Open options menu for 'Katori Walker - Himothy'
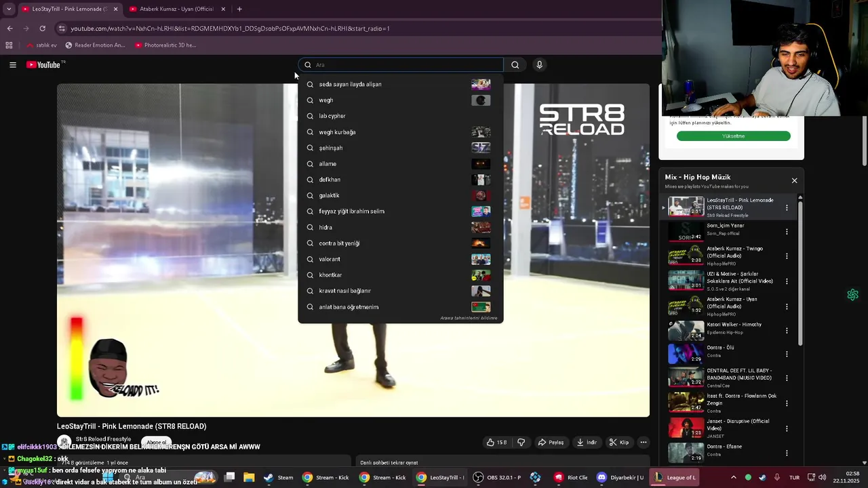Image resolution: width=868 pixels, height=488 pixels. tap(787, 331)
